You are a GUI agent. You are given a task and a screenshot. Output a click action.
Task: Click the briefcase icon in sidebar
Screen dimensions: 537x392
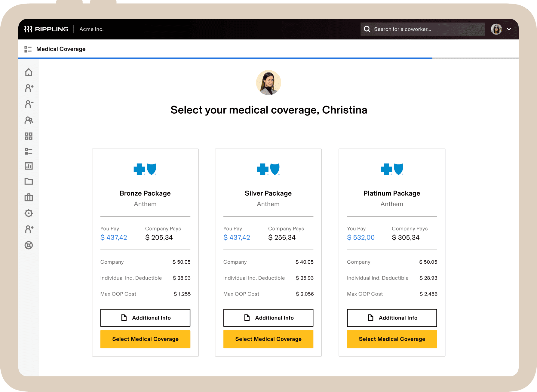pyautogui.click(x=29, y=197)
